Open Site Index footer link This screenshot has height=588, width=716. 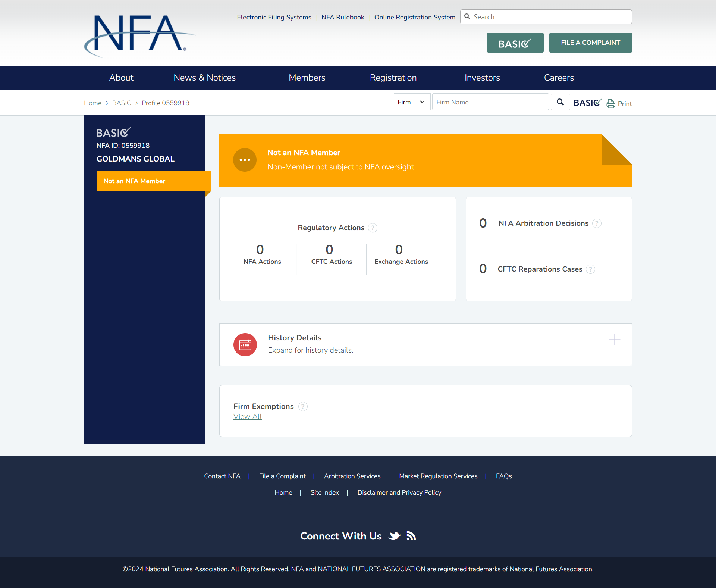click(325, 492)
